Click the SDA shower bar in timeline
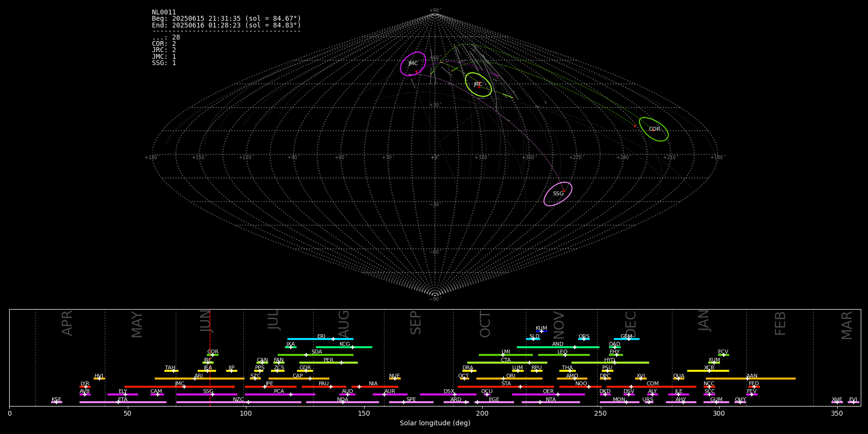The width and height of the screenshot is (868, 434). coord(315,355)
